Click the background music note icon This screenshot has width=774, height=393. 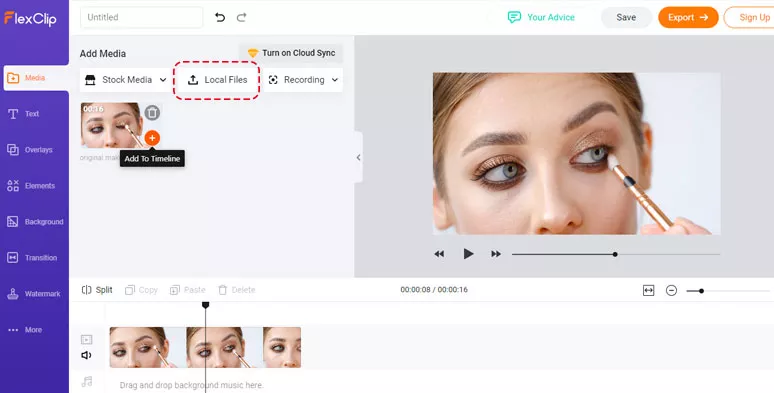pos(87,381)
